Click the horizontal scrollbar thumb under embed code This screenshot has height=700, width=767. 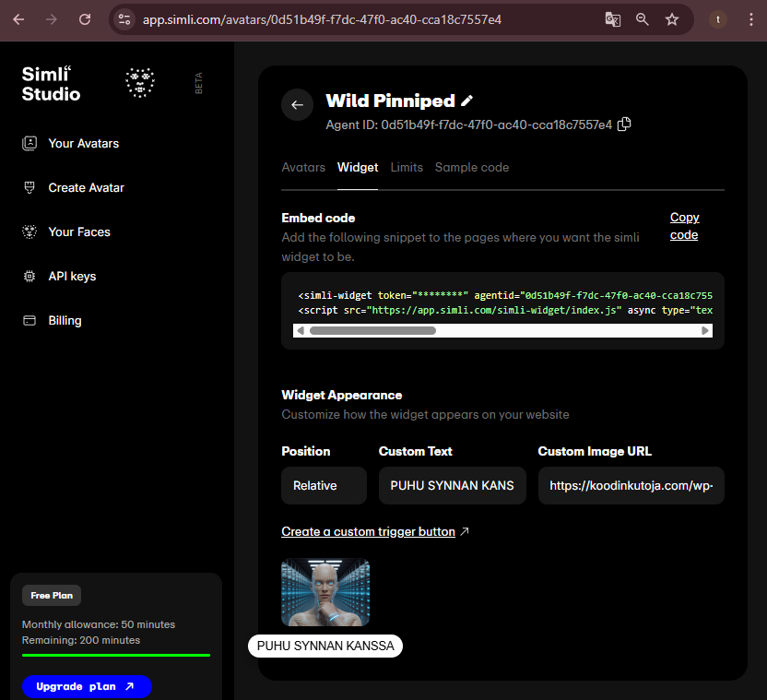(372, 330)
